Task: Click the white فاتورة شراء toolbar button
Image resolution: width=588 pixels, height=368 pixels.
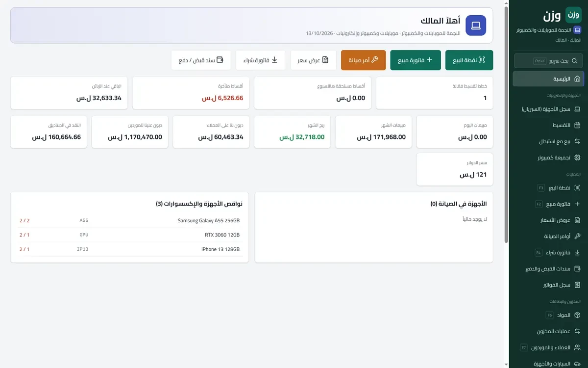Action: click(261, 60)
